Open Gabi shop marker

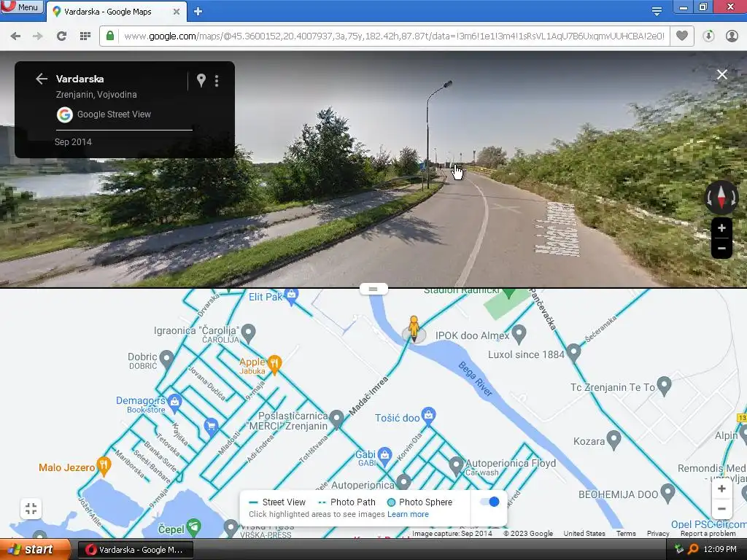pyautogui.click(x=384, y=456)
